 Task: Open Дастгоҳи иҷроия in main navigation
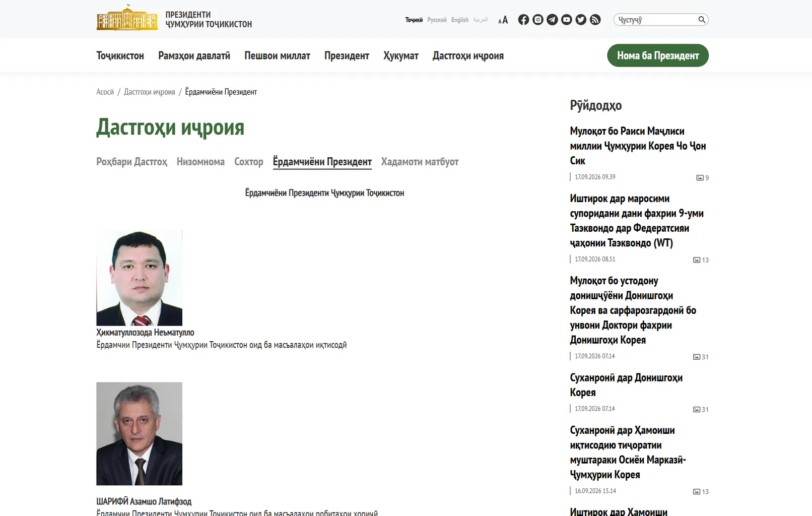[x=468, y=55]
